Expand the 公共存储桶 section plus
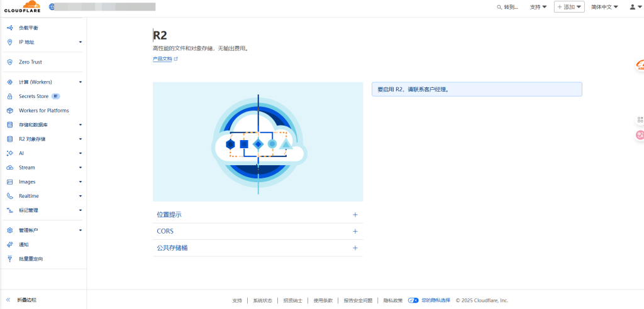 click(x=355, y=248)
